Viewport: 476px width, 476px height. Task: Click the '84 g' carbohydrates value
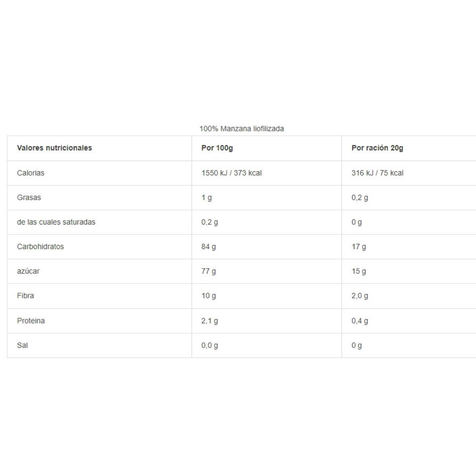(x=209, y=247)
